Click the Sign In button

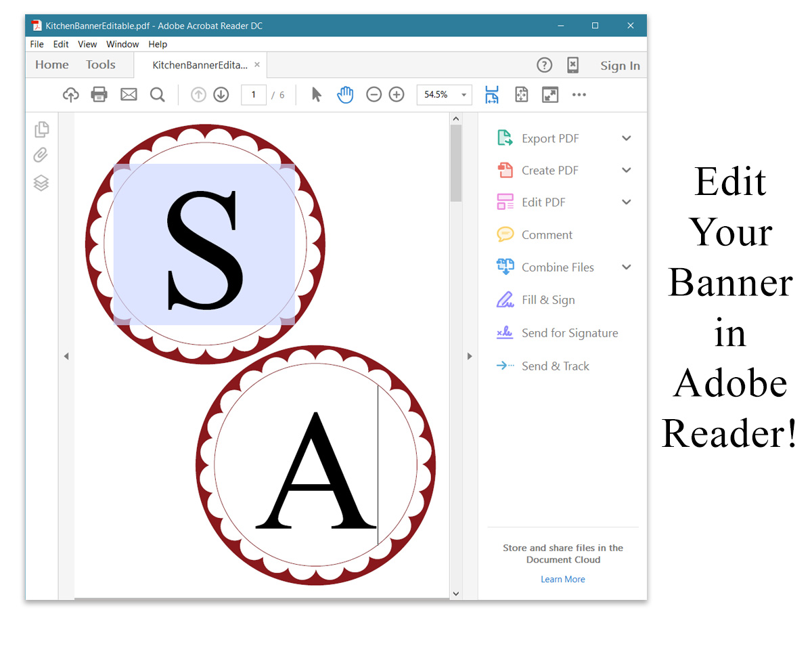[620, 66]
